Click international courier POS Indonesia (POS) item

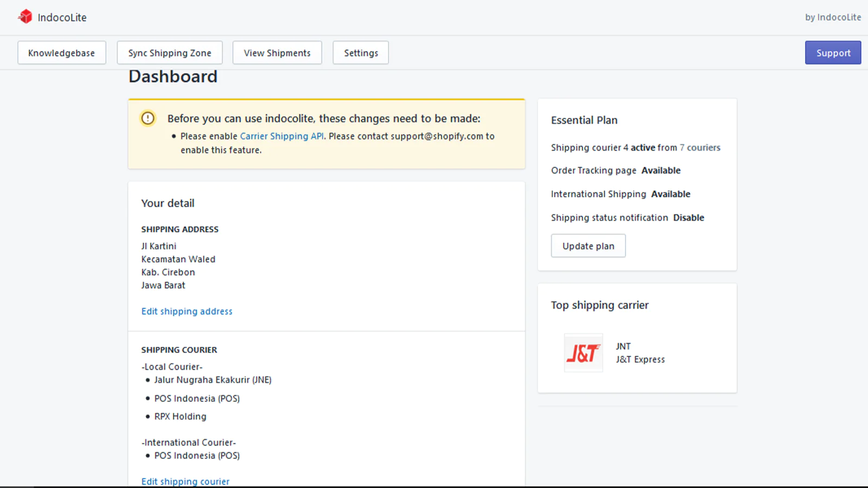point(197,455)
